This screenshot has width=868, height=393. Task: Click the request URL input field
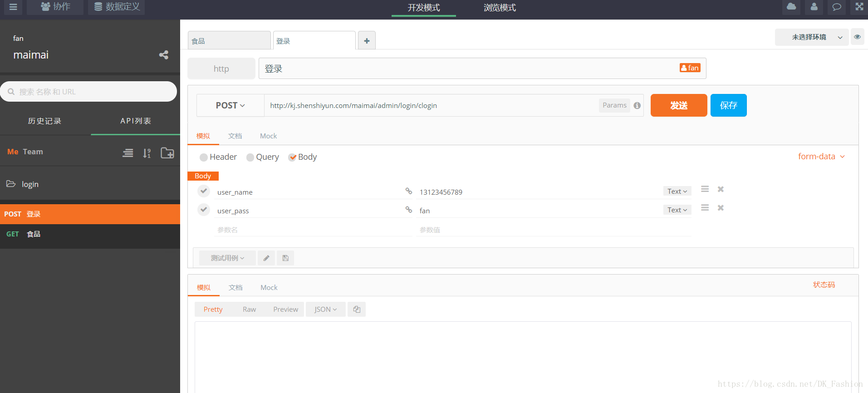tap(431, 105)
